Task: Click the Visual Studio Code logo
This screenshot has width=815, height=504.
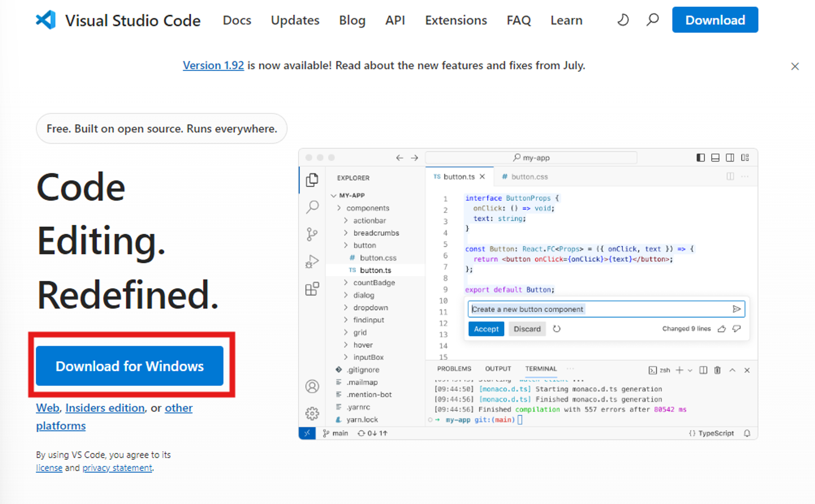Action: pyautogui.click(x=46, y=20)
